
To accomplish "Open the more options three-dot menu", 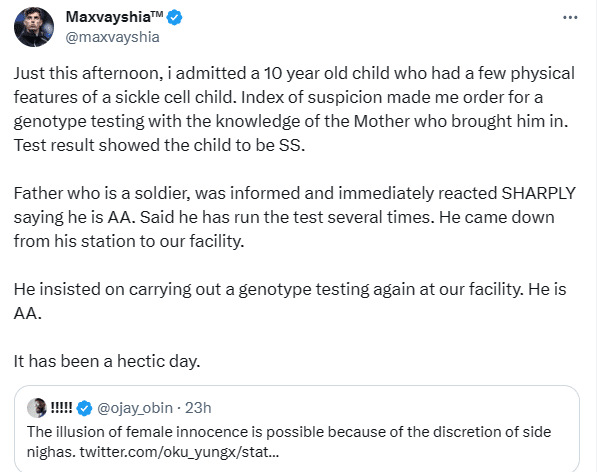I will (570, 18).
